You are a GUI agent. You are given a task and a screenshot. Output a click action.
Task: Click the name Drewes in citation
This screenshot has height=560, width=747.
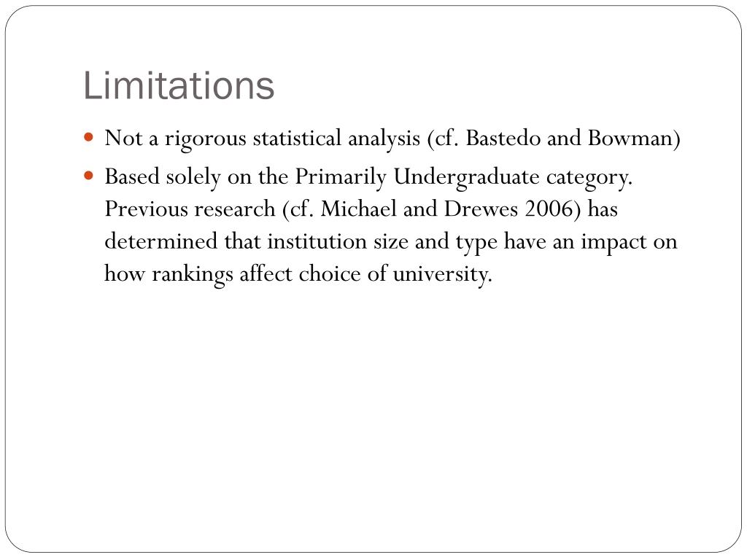481,209
